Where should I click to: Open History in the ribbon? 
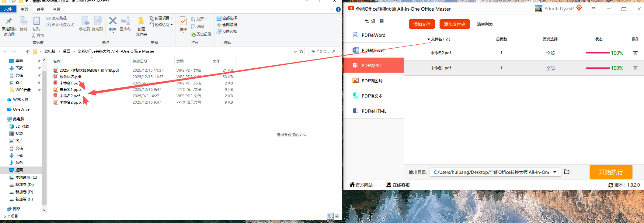tap(201, 34)
